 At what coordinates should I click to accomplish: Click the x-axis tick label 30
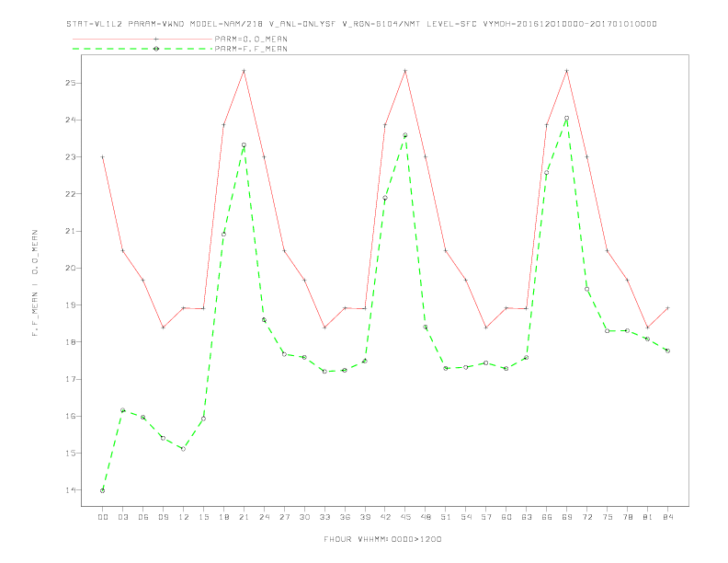(x=304, y=517)
